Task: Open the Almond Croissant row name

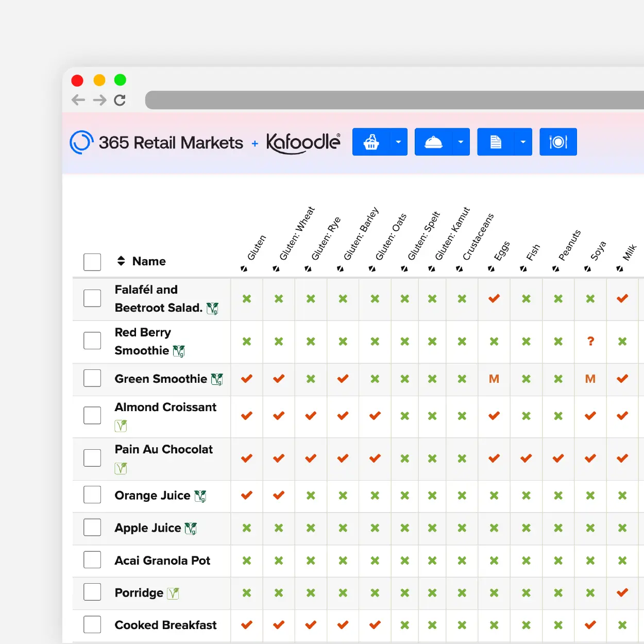Action: [165, 407]
